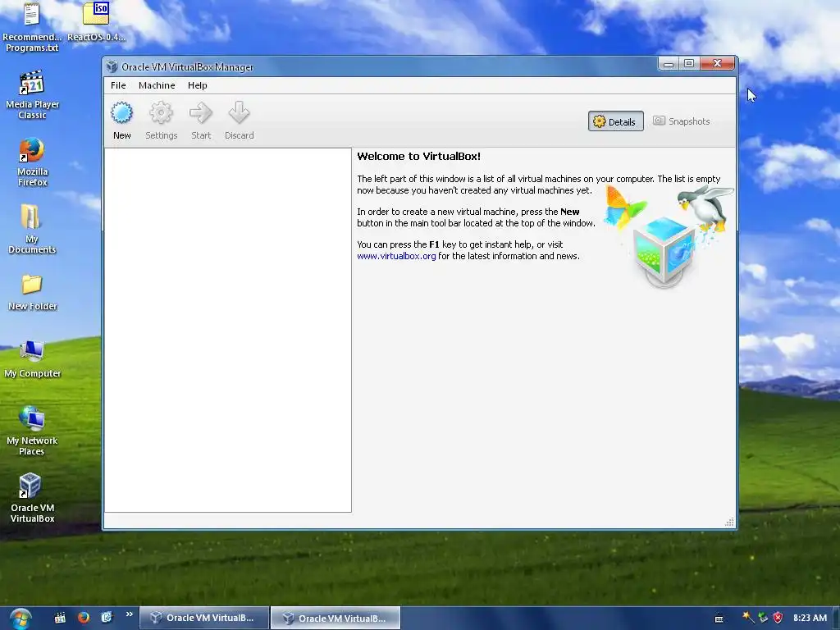
Task: Maximize the VirtualBox Manager window
Action: pos(689,64)
